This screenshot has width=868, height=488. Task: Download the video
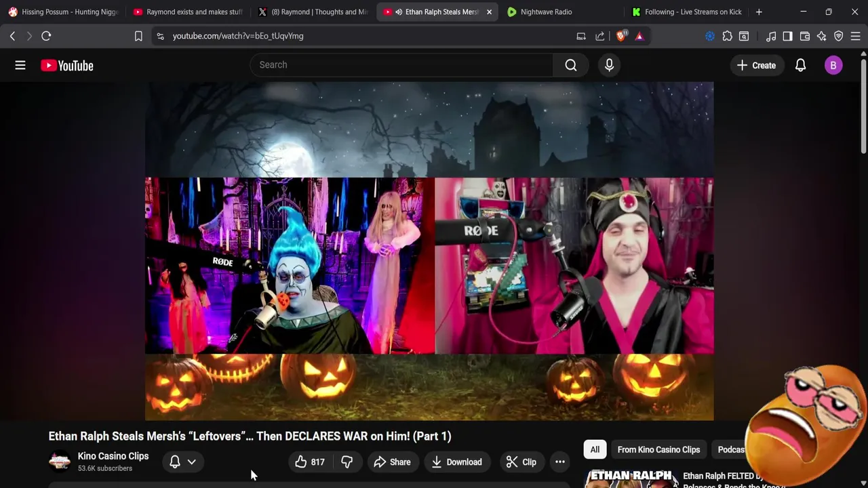tap(456, 462)
